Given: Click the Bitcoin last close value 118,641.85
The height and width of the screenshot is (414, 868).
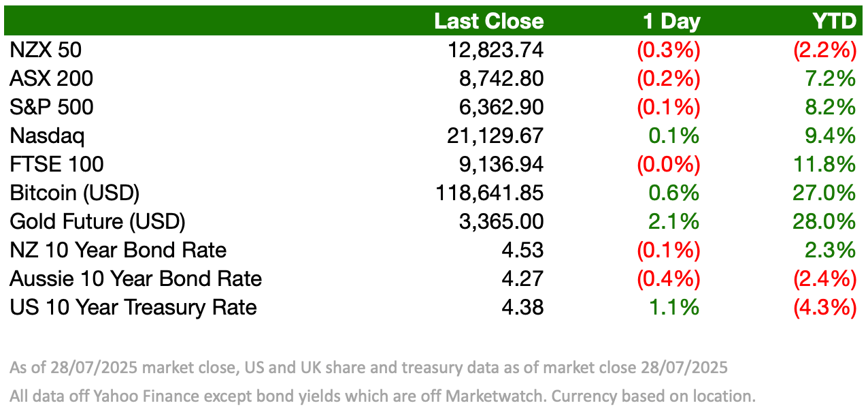Looking at the screenshot, I should 489,193.
